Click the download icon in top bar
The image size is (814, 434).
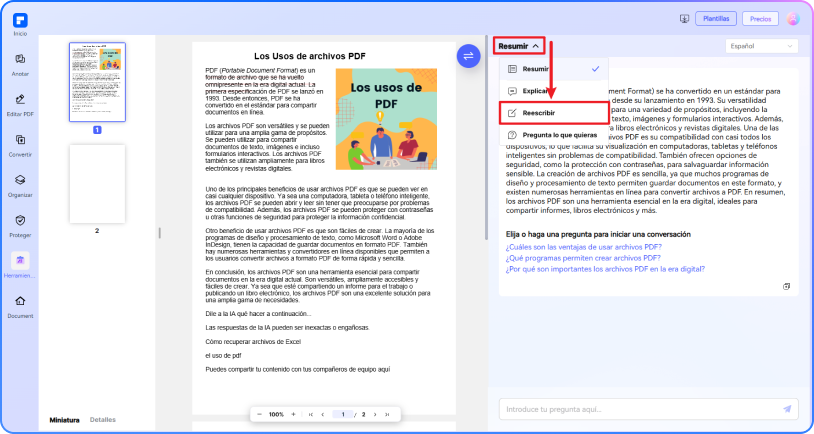click(x=684, y=19)
